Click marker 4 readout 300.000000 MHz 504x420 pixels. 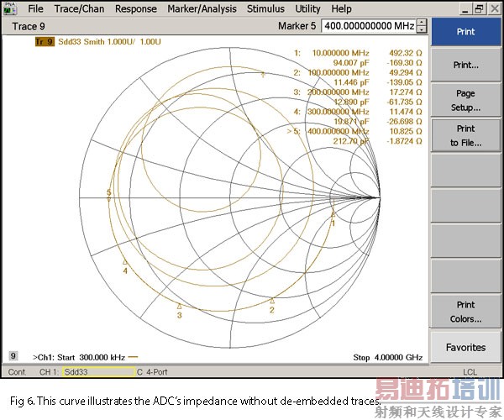(339, 112)
